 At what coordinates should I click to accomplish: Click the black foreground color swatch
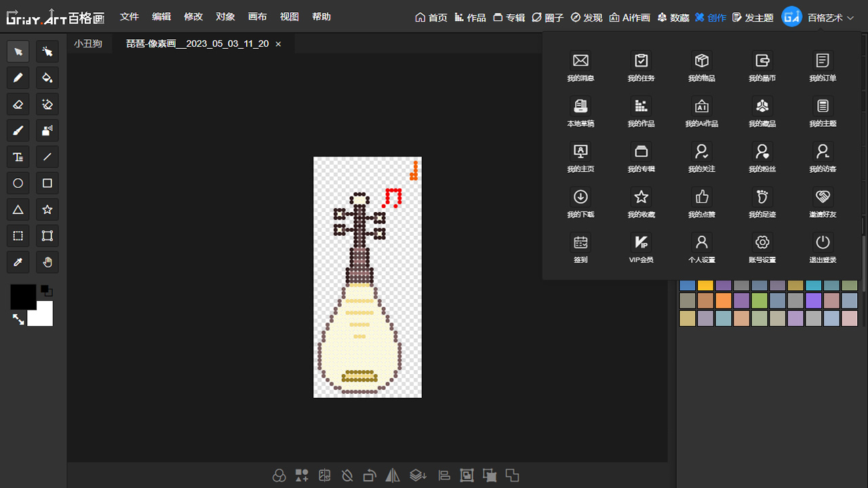pyautogui.click(x=22, y=296)
